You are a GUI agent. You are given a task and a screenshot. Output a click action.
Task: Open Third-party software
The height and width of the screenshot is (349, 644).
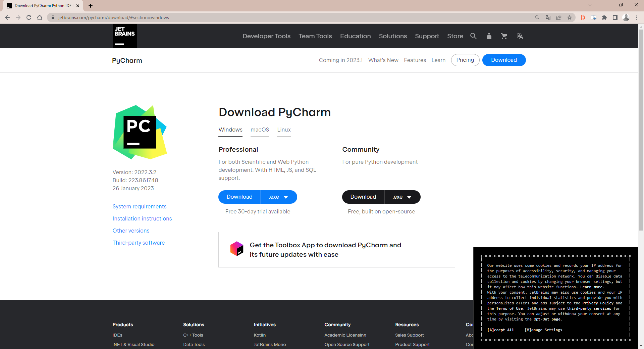point(139,243)
